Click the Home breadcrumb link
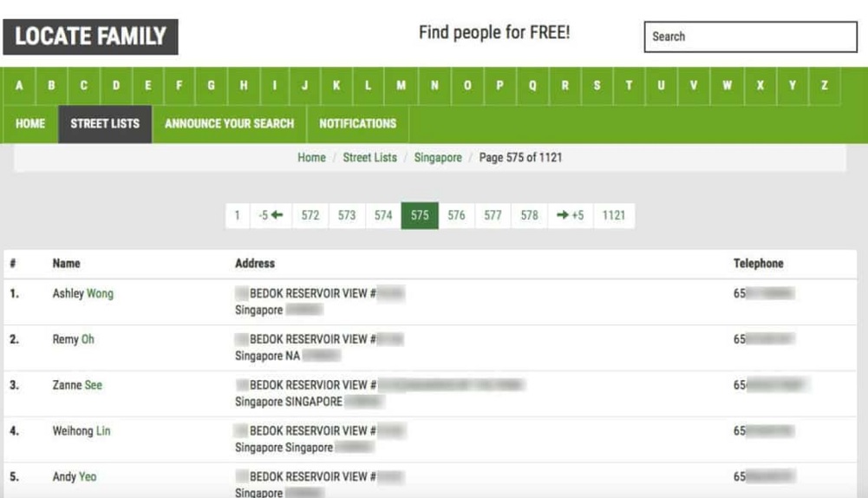The image size is (868, 498). coord(311,158)
